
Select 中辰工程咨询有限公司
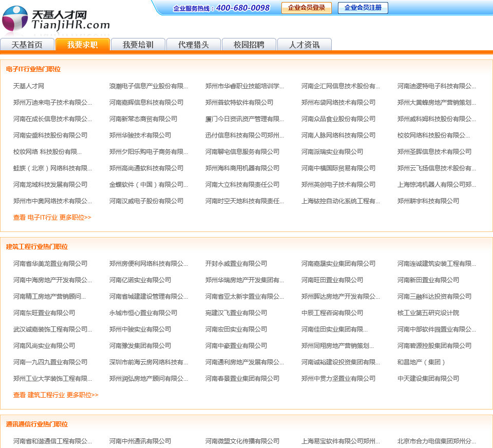[x=332, y=313]
